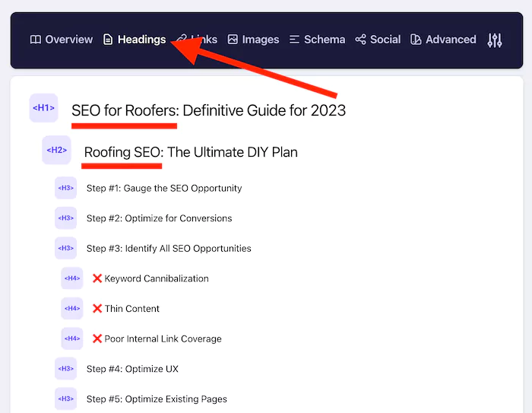Switch to the Schema tab
This screenshot has width=532, height=413.
point(317,40)
